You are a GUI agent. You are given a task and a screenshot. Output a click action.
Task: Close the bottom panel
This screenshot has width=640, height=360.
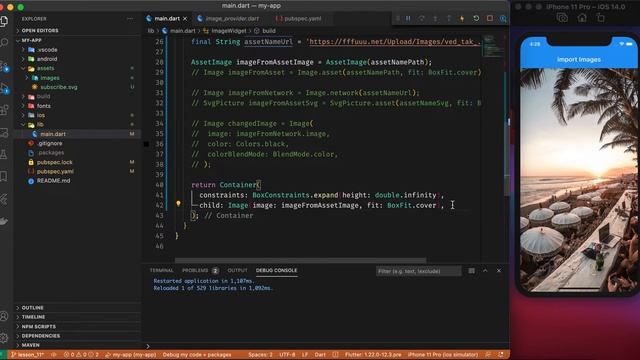[499, 271]
